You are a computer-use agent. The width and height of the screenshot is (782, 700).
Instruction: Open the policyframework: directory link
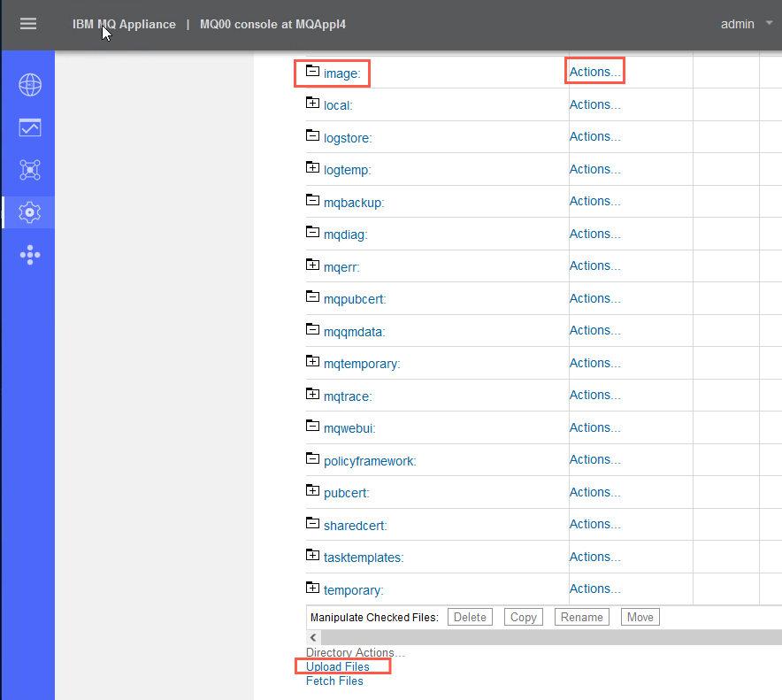(x=370, y=461)
